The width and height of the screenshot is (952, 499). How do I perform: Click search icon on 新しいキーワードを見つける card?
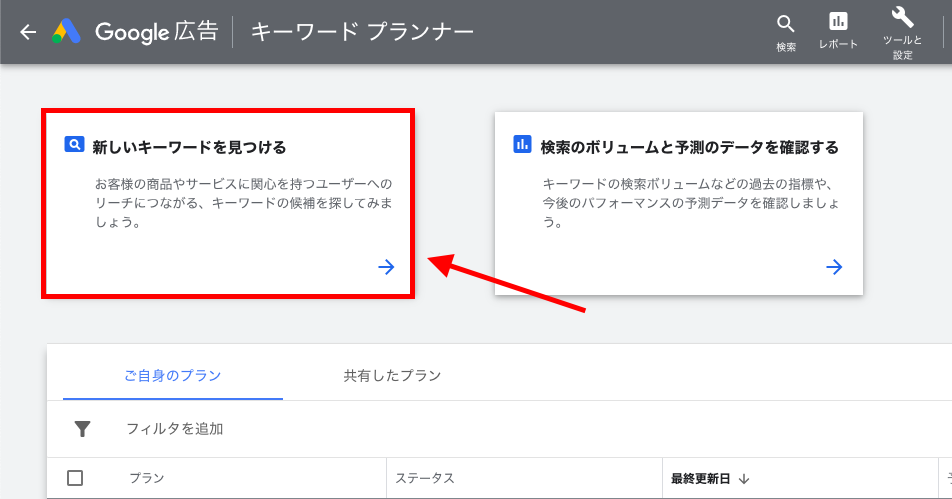pos(74,144)
